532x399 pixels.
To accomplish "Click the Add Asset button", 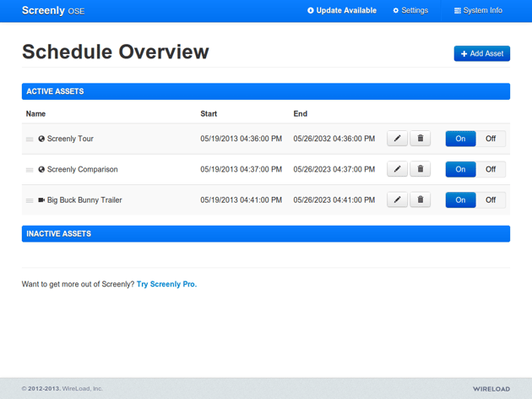I will pos(481,53).
